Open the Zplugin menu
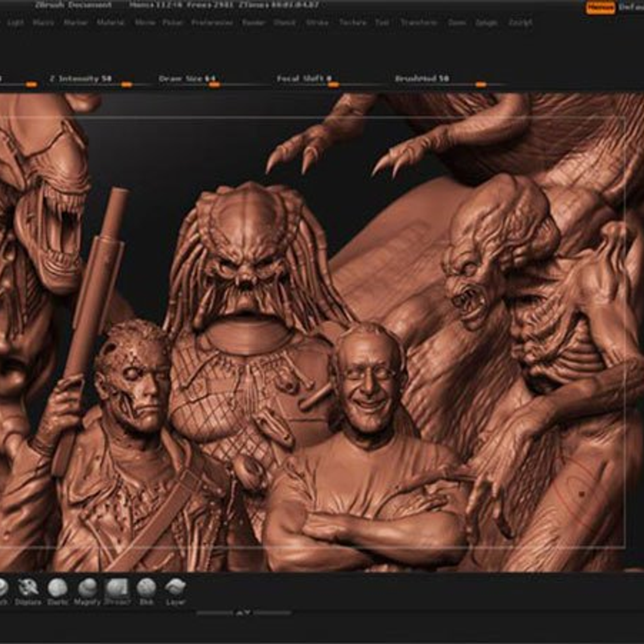 [486, 23]
